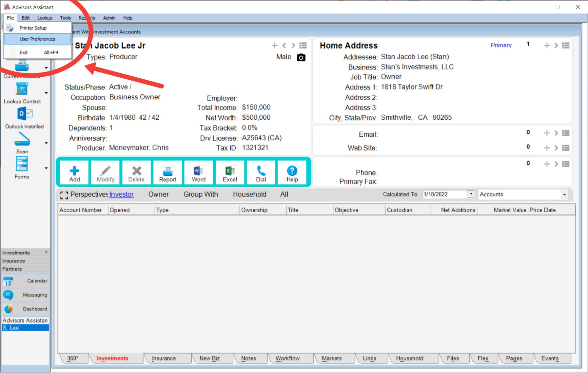Click the Perspectives bracket icon
The image size is (588, 373).
point(64,195)
